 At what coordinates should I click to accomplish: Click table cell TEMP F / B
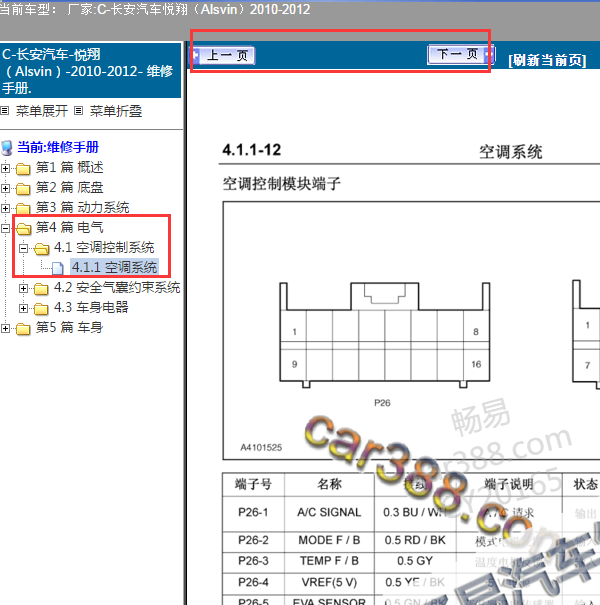pyautogui.click(x=329, y=561)
